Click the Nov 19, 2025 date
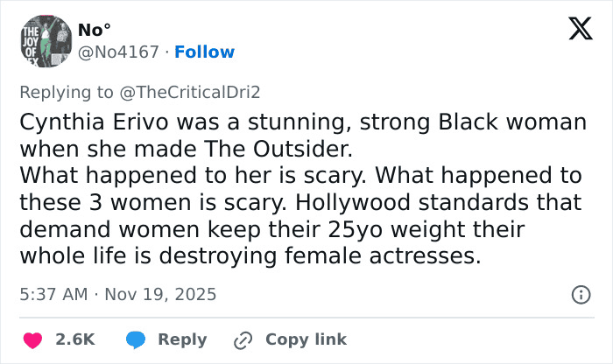This screenshot has height=364, width=613. point(160,294)
